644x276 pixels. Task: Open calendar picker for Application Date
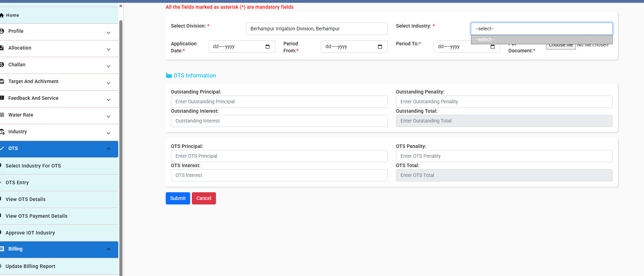click(x=268, y=47)
